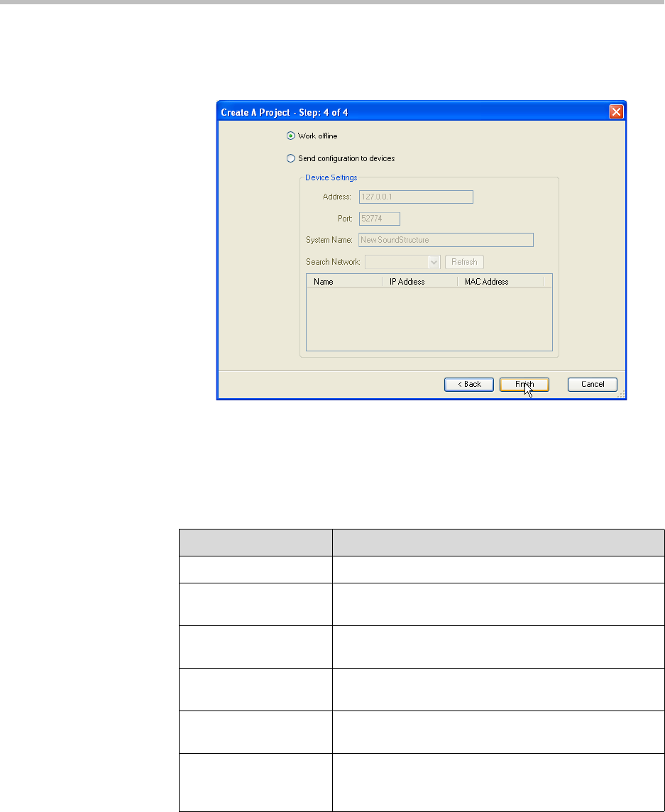The width and height of the screenshot is (665, 812).
Task: Focus the System Name text box
Action: (x=446, y=240)
